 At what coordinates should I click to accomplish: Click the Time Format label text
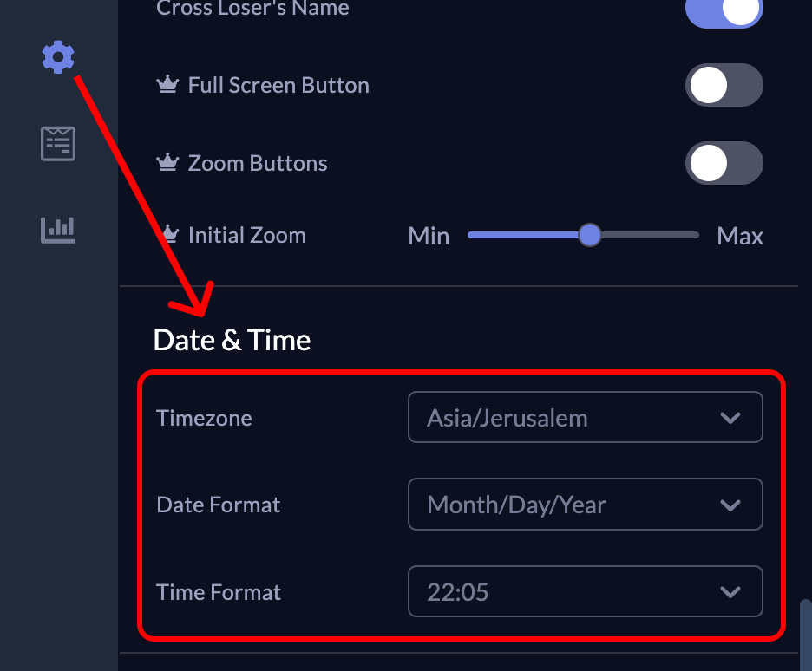(x=219, y=592)
